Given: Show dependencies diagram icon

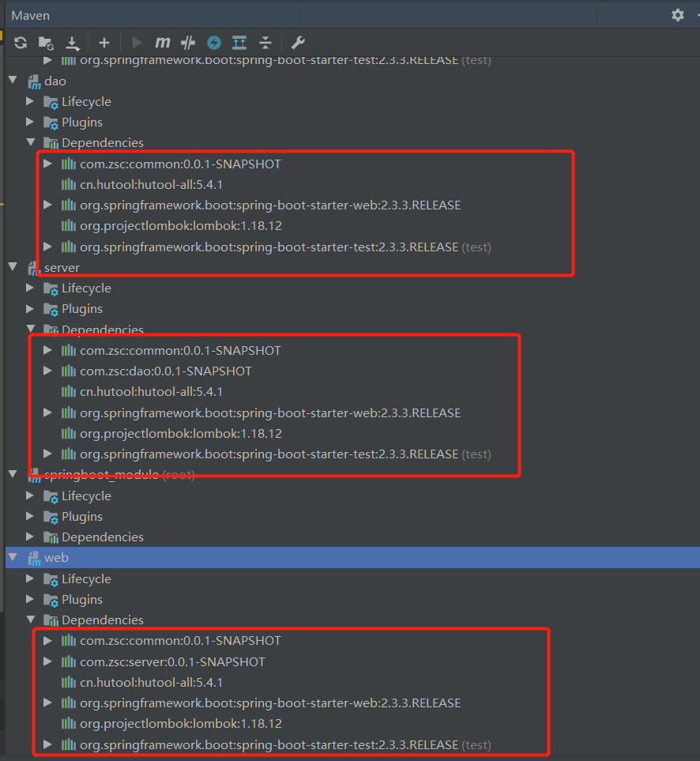Looking at the screenshot, I should point(239,43).
